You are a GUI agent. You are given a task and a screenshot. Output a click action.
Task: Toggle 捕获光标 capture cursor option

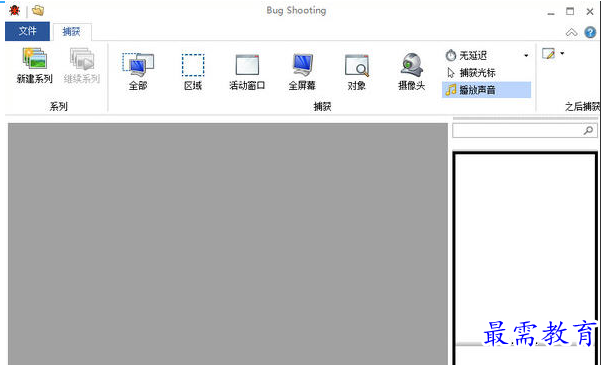[x=471, y=73]
